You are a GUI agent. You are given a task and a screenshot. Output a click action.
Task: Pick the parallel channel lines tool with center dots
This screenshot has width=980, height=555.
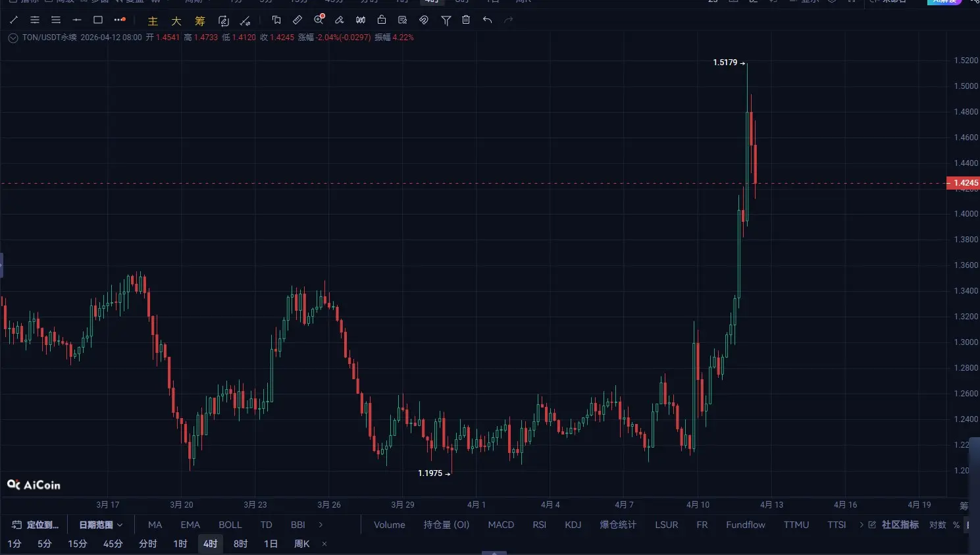(35, 20)
